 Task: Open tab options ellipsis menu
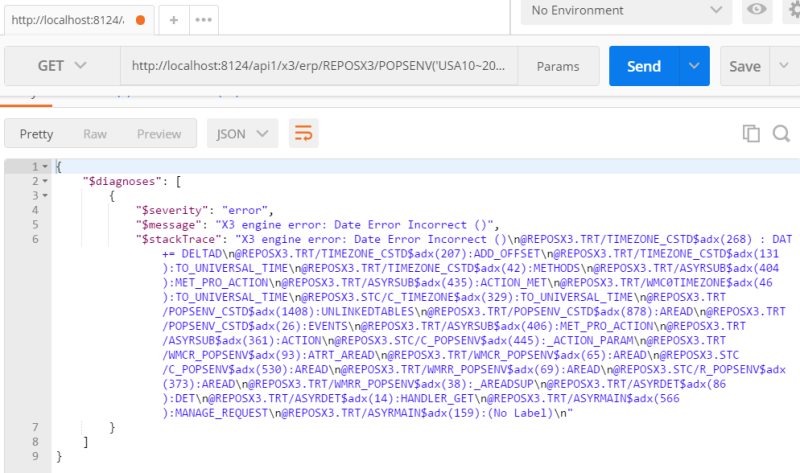pos(204,20)
